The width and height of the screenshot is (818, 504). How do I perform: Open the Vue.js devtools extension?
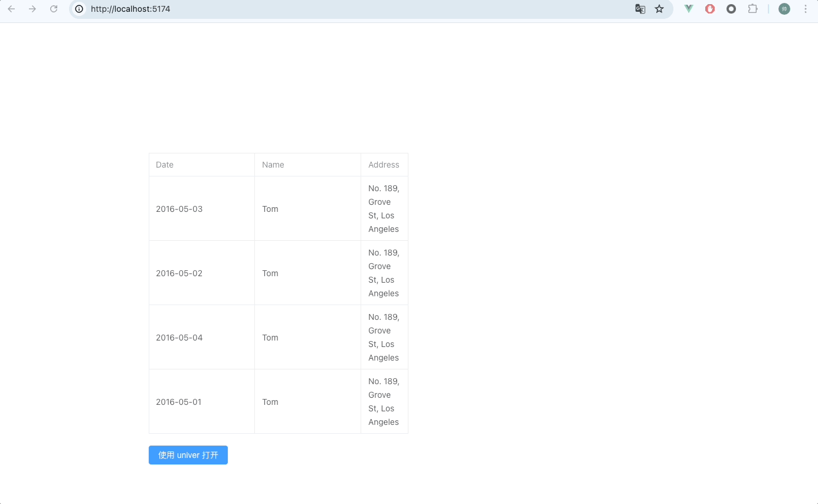coord(688,9)
